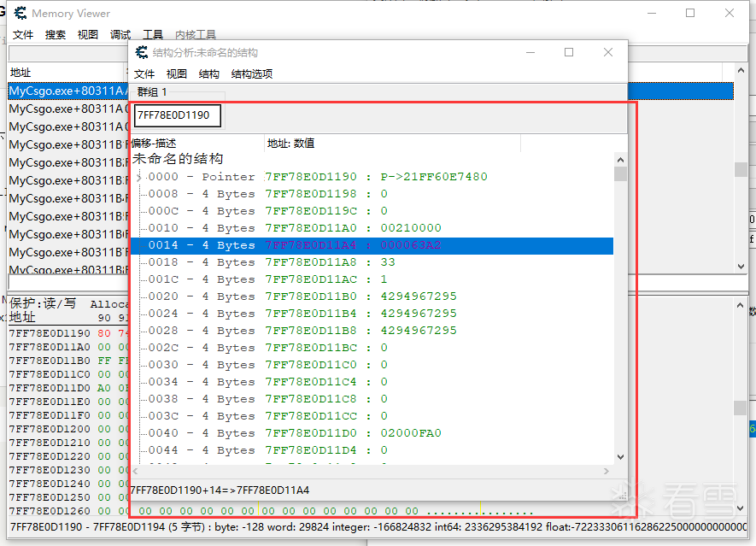Select the 003C - 4 Bytes row
The height and width of the screenshot is (546, 756).
click(372, 417)
